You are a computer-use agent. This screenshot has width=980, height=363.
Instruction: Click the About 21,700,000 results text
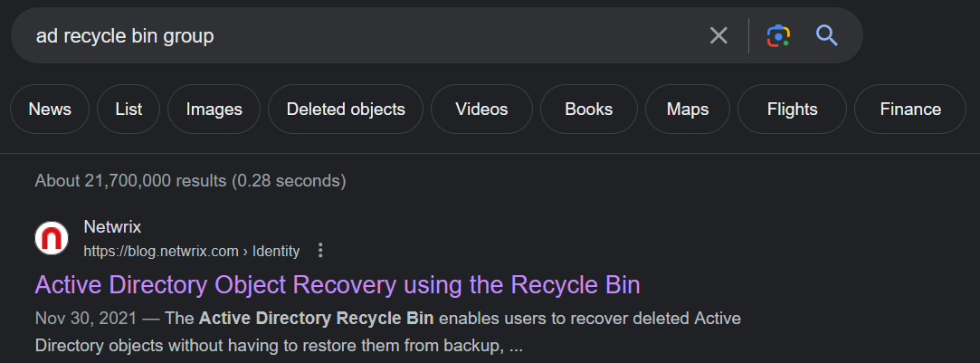pos(191,181)
